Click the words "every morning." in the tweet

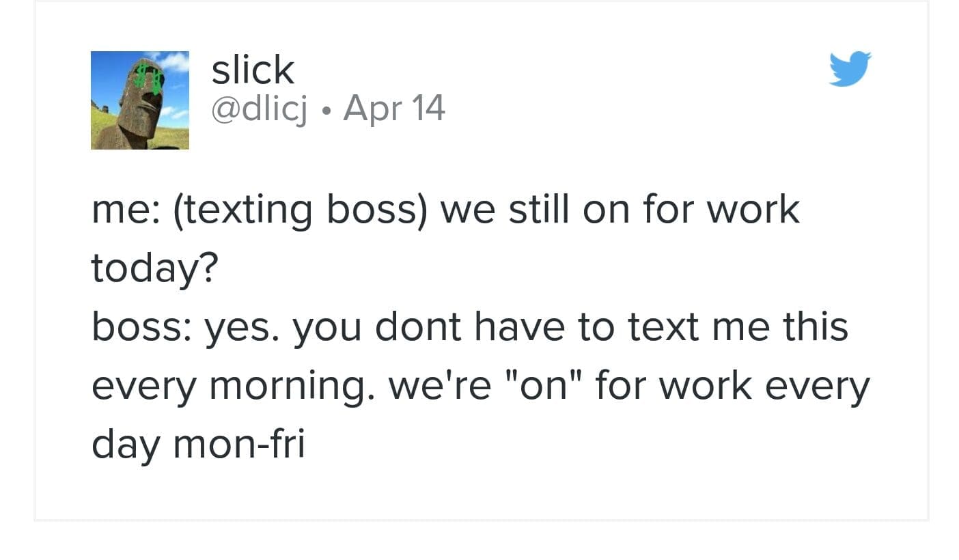point(234,387)
